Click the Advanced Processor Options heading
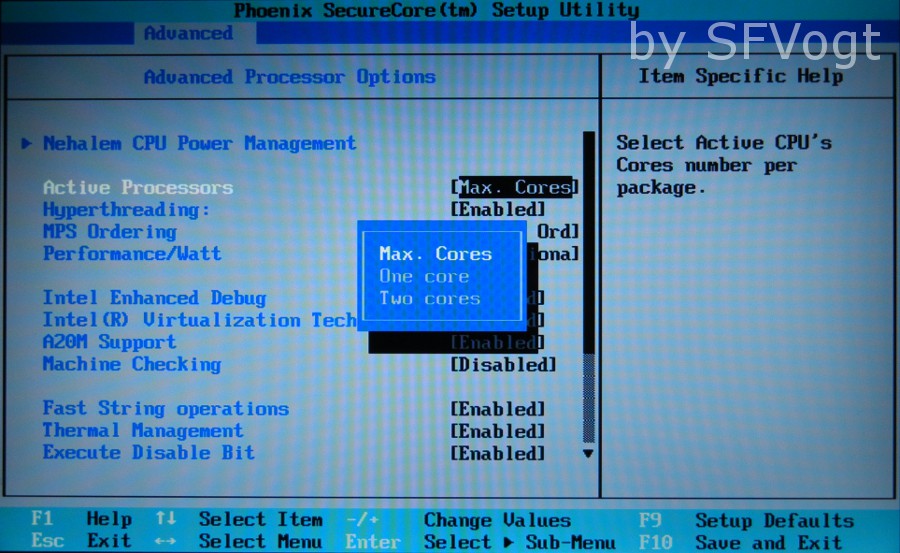The height and width of the screenshot is (553, 900). tap(290, 76)
